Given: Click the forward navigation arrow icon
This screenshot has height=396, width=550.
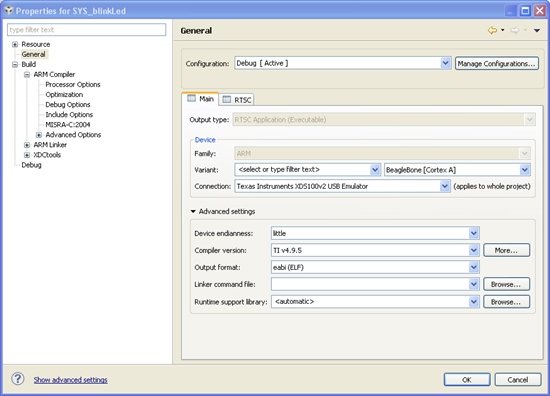Looking at the screenshot, I should pos(515,31).
